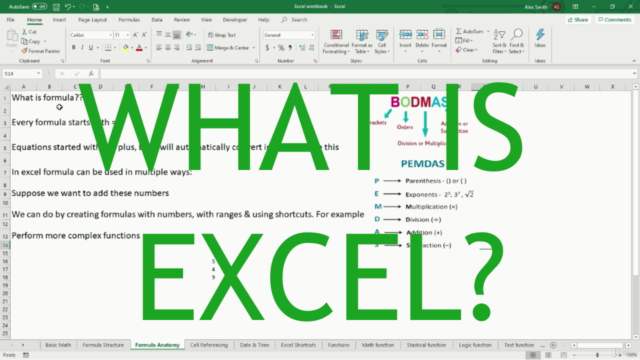Click the Insert Function fx icon

[x=91, y=74]
